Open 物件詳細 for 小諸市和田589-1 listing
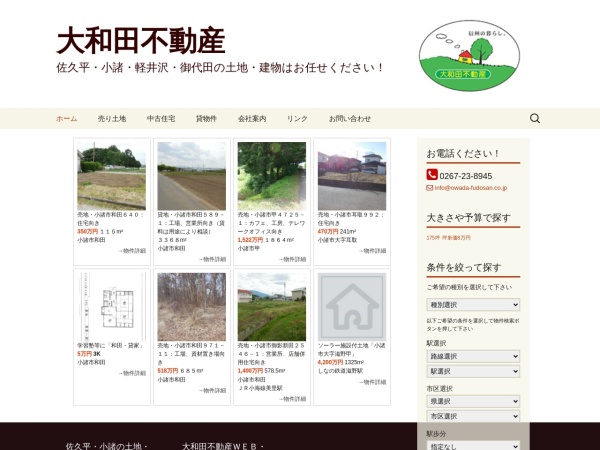600x450 pixels. (x=212, y=259)
